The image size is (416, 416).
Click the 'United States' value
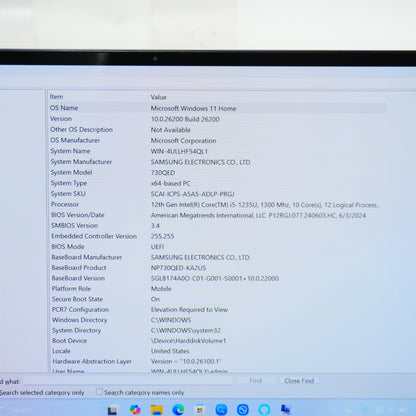170,351
